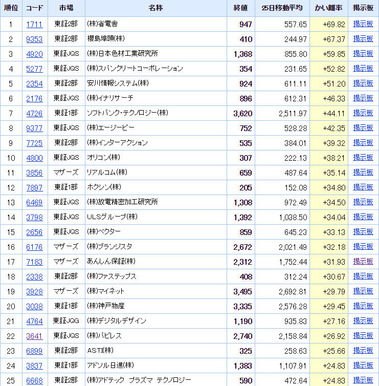Open 掲示板 link for ホクシン row
The width and height of the screenshot is (379, 386).
tap(363, 187)
